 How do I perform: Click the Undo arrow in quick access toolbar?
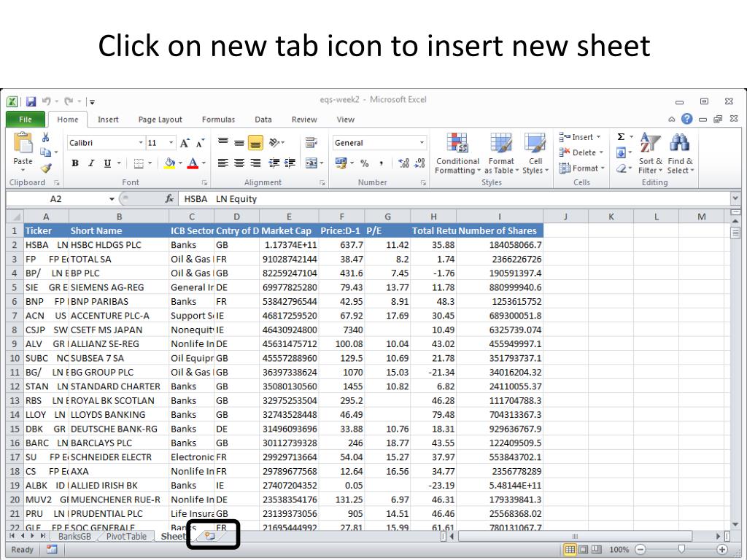[47, 101]
